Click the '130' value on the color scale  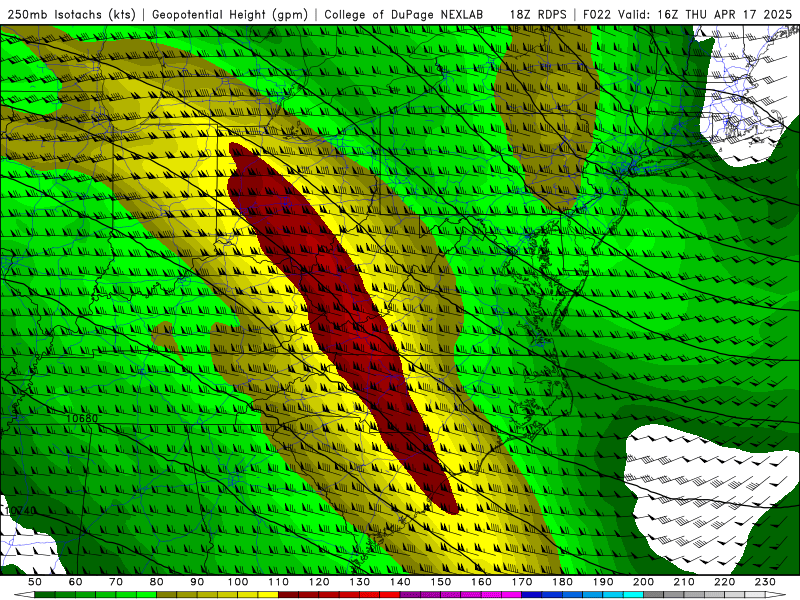pyautogui.click(x=360, y=582)
